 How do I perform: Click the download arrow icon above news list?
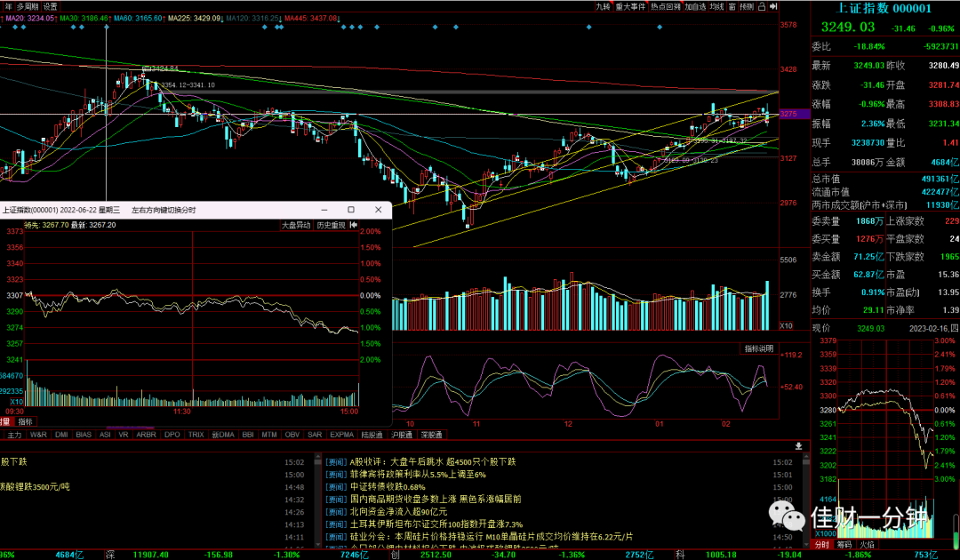click(x=798, y=446)
